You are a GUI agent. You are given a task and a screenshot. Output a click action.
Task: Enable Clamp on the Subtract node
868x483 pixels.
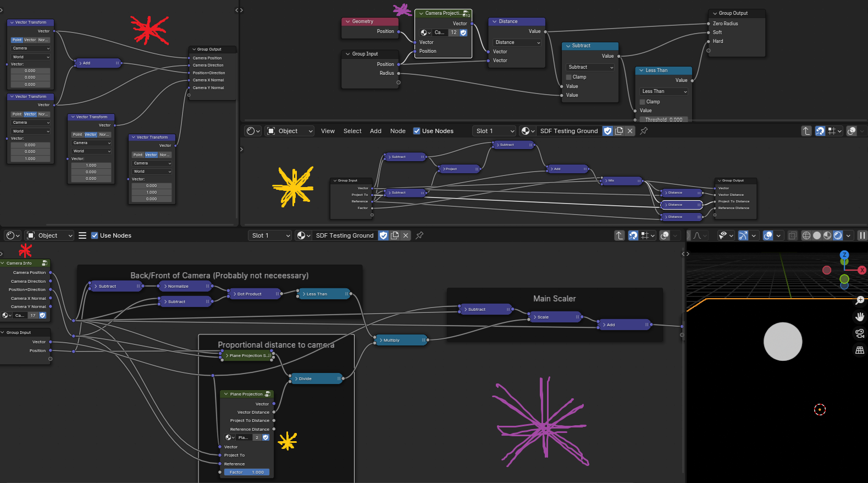[x=569, y=77]
